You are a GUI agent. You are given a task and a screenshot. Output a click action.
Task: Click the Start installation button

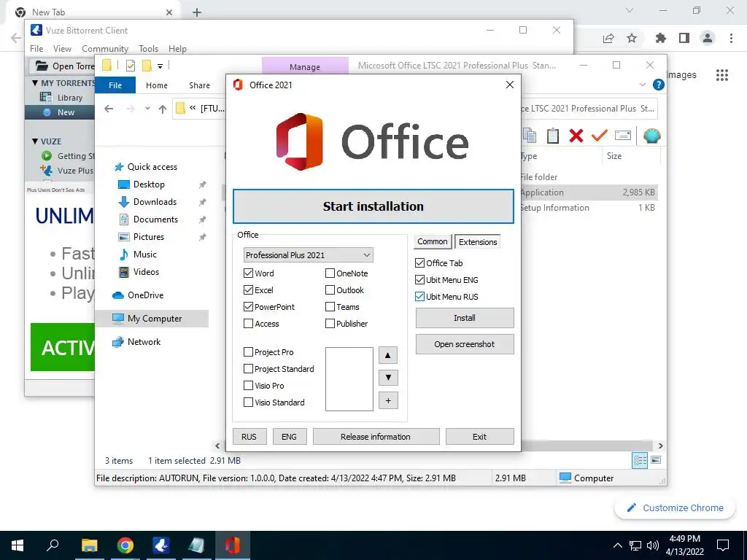373,206
